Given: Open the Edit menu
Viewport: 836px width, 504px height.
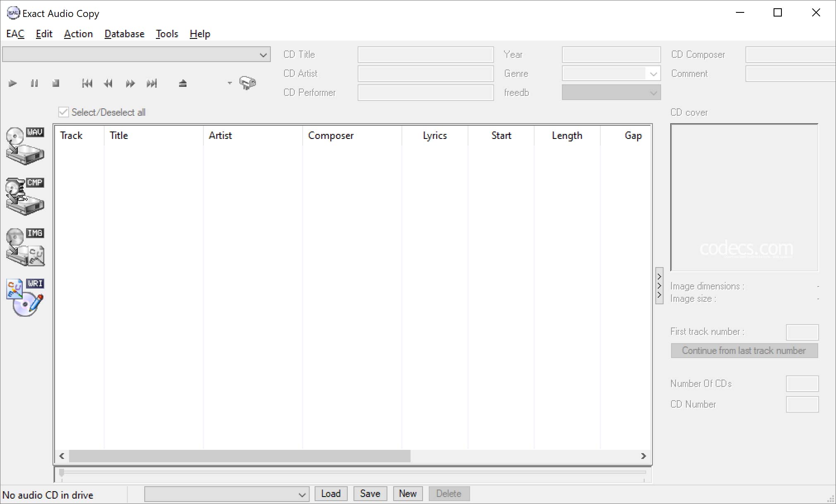Looking at the screenshot, I should pyautogui.click(x=44, y=34).
